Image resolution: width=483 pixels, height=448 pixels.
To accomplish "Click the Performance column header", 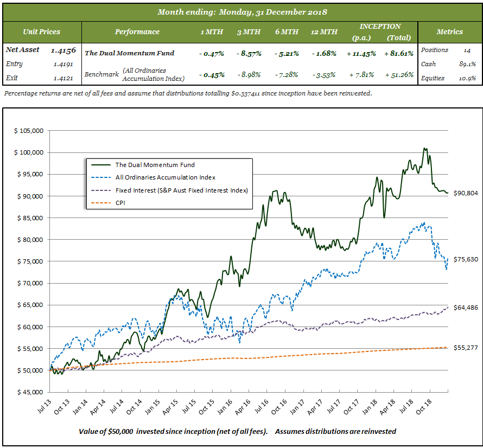I will (137, 31).
